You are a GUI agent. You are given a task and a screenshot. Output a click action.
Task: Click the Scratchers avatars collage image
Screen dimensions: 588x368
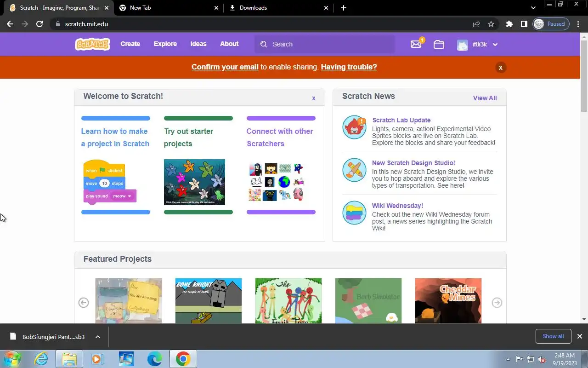point(277,182)
